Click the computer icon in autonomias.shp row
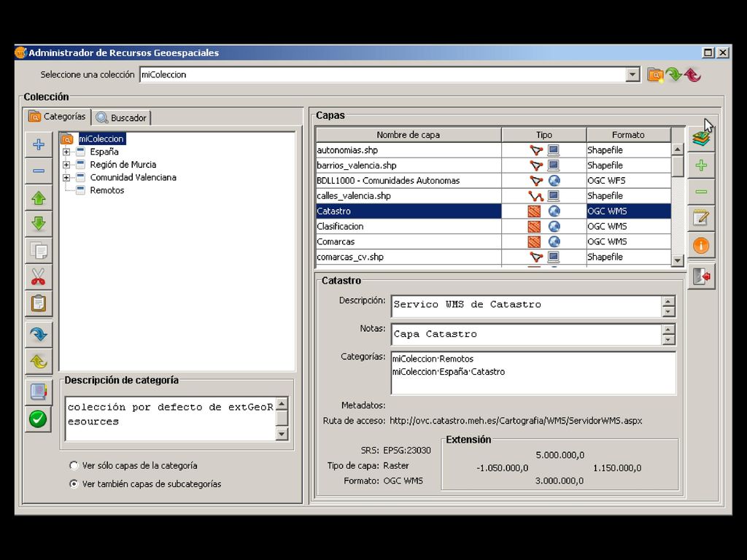Viewport: 747px width, 560px height. click(554, 150)
